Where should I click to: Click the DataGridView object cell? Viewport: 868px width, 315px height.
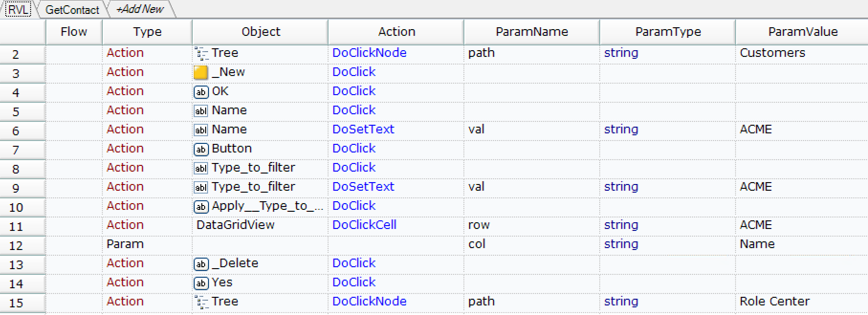[x=235, y=225]
